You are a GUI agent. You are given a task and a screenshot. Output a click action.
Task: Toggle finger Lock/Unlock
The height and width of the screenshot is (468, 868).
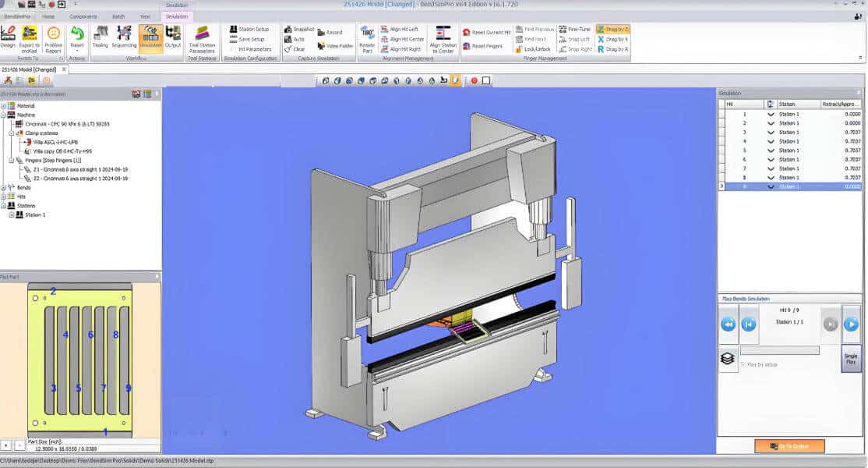pos(533,49)
